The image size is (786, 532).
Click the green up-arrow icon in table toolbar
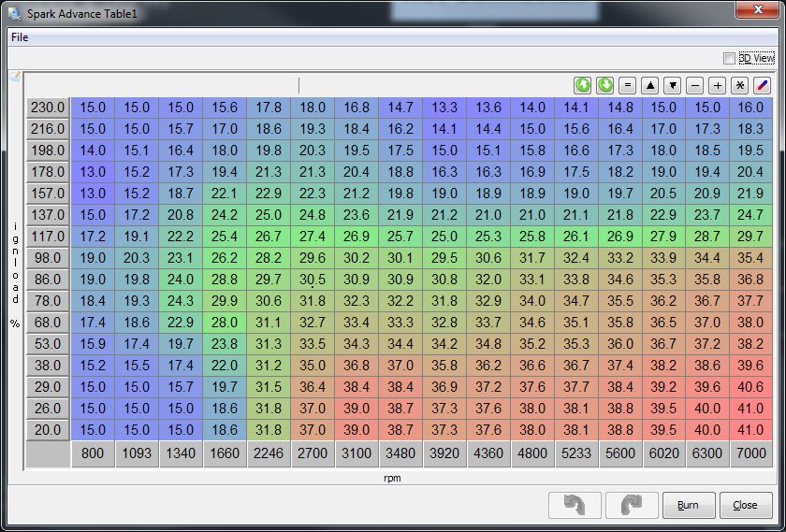tap(583, 85)
